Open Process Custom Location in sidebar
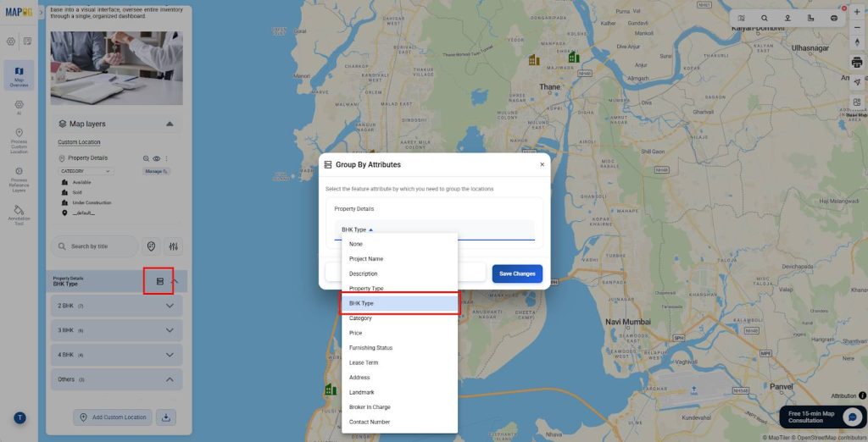This screenshot has width=868, height=442. coord(19,141)
